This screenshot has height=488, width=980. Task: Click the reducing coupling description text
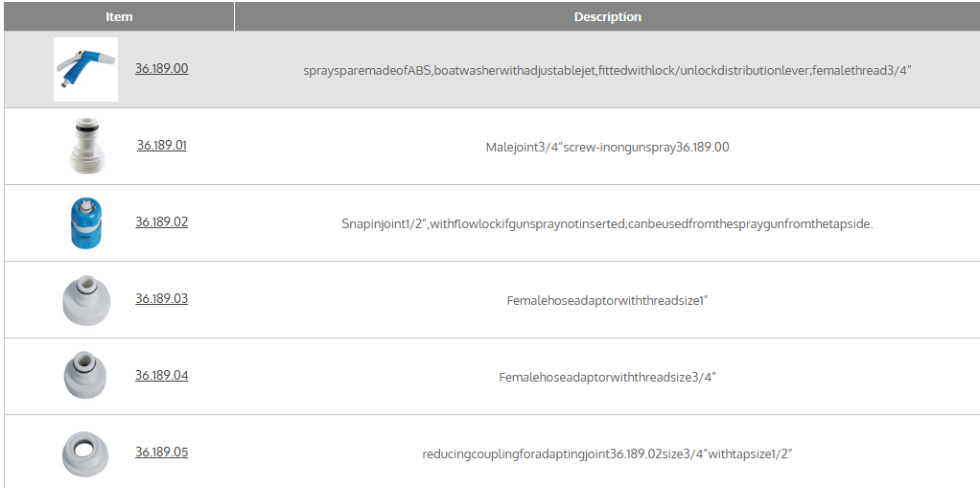(x=607, y=453)
